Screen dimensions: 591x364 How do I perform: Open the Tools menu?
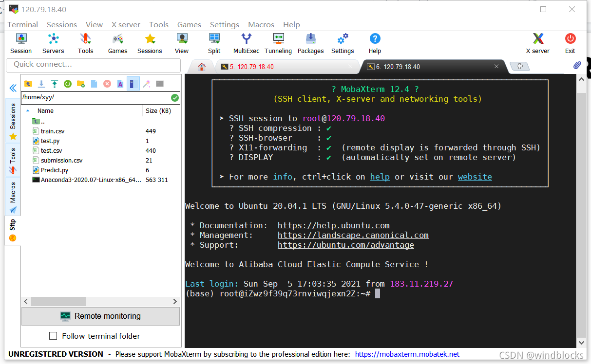(159, 24)
